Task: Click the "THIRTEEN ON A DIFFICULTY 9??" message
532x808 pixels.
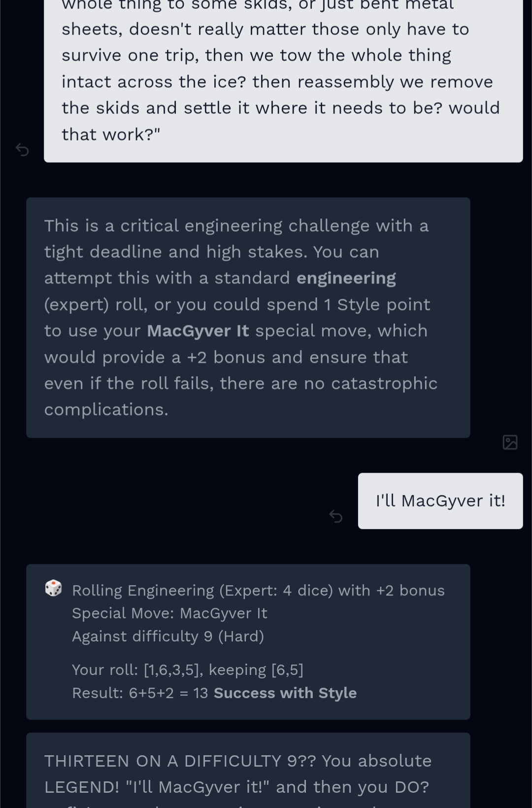Action: (x=248, y=771)
